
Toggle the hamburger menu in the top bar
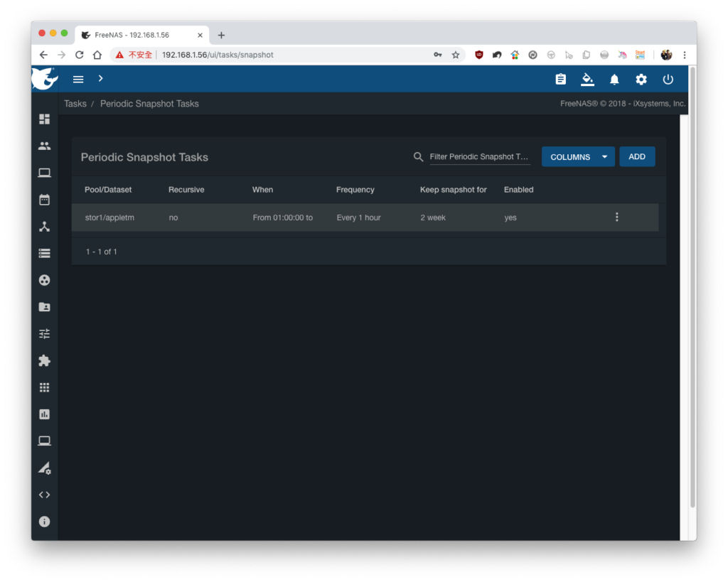pos(78,80)
